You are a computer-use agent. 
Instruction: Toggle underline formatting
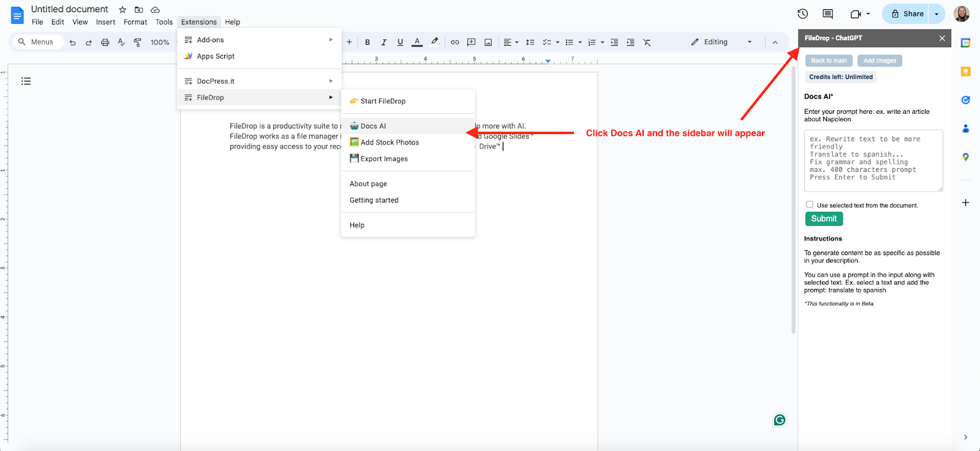pyautogui.click(x=400, y=42)
